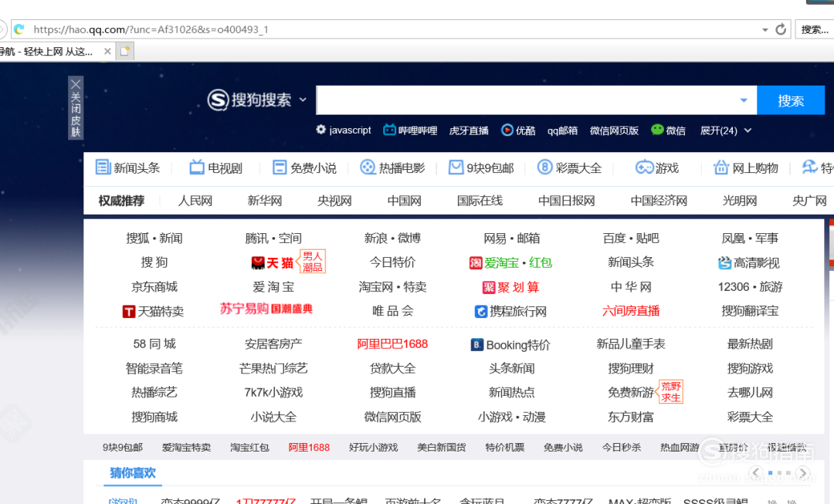Open the 58同城 link

click(x=154, y=344)
